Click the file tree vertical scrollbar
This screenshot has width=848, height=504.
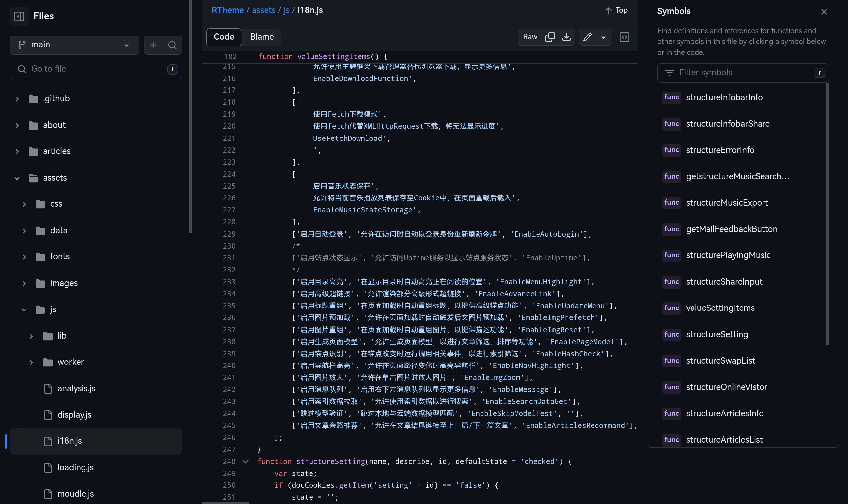(x=190, y=117)
